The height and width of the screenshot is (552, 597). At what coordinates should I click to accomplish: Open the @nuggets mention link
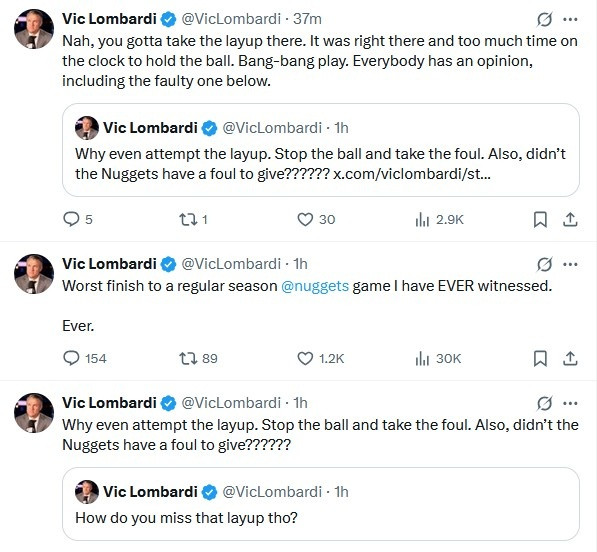point(315,286)
